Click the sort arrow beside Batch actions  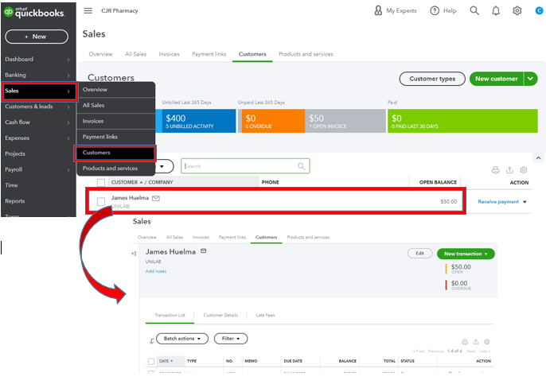[x=151, y=341]
